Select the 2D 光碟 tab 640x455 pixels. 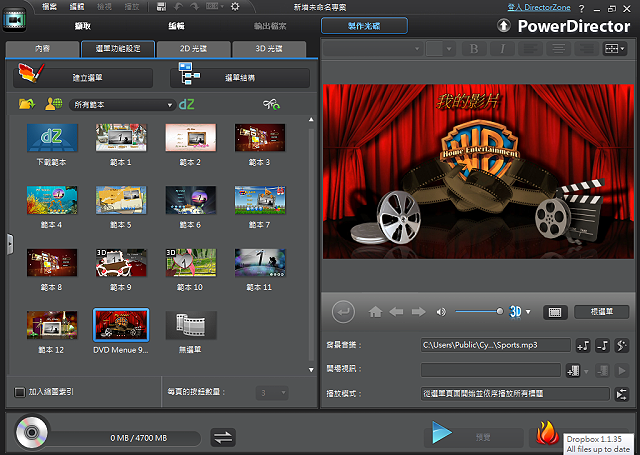193,49
